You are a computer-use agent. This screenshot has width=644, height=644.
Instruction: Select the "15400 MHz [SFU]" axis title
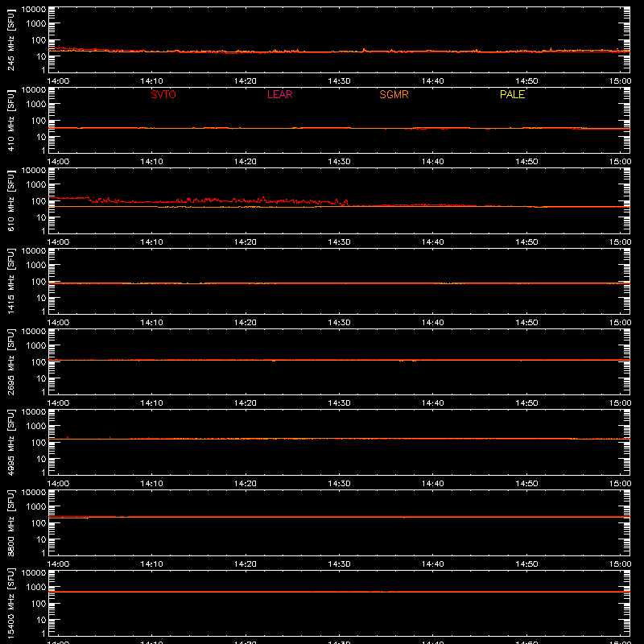tap(10, 603)
